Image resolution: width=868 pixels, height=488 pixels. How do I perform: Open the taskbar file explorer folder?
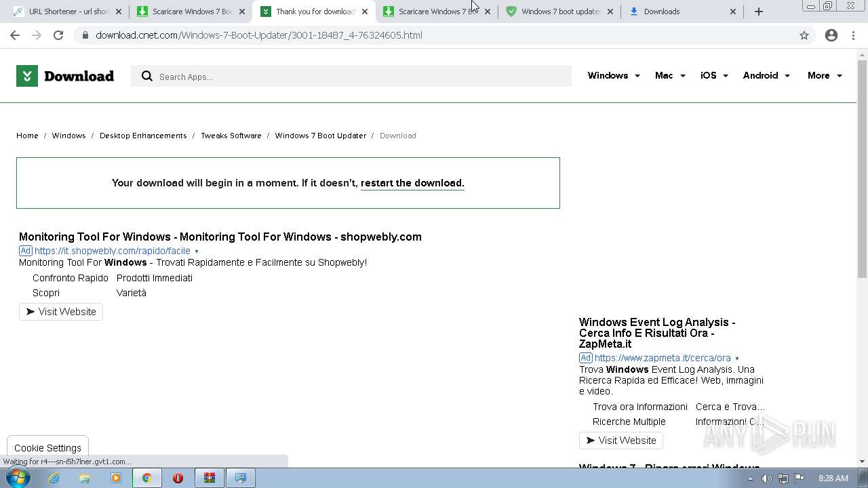click(x=85, y=478)
